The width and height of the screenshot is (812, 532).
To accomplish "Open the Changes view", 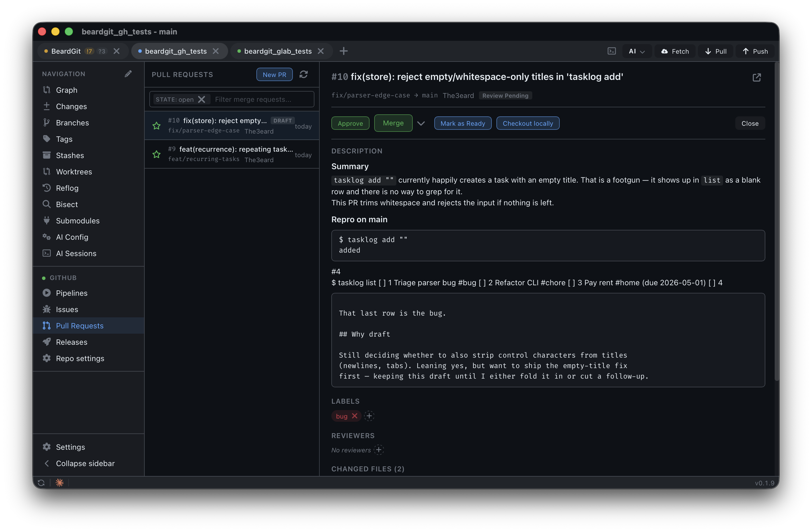I will 88,106.
